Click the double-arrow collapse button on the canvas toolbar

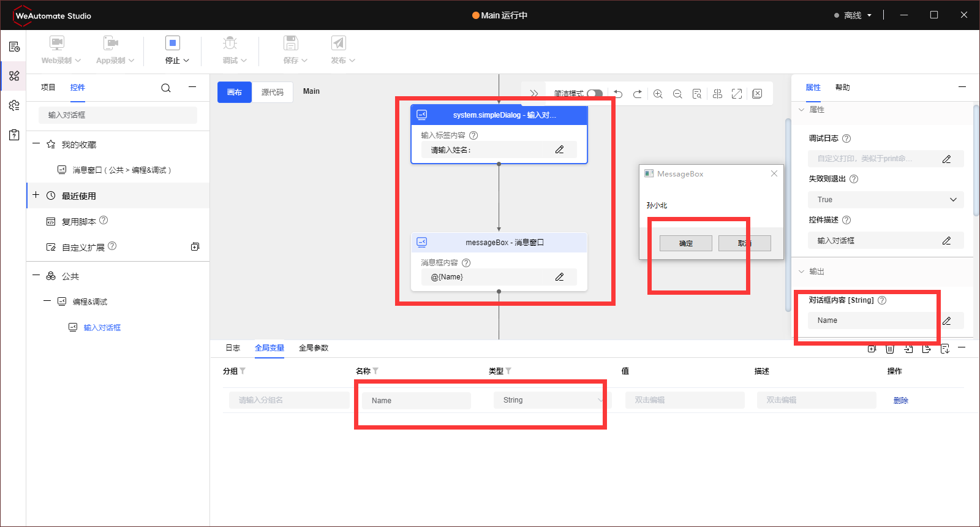click(x=534, y=94)
